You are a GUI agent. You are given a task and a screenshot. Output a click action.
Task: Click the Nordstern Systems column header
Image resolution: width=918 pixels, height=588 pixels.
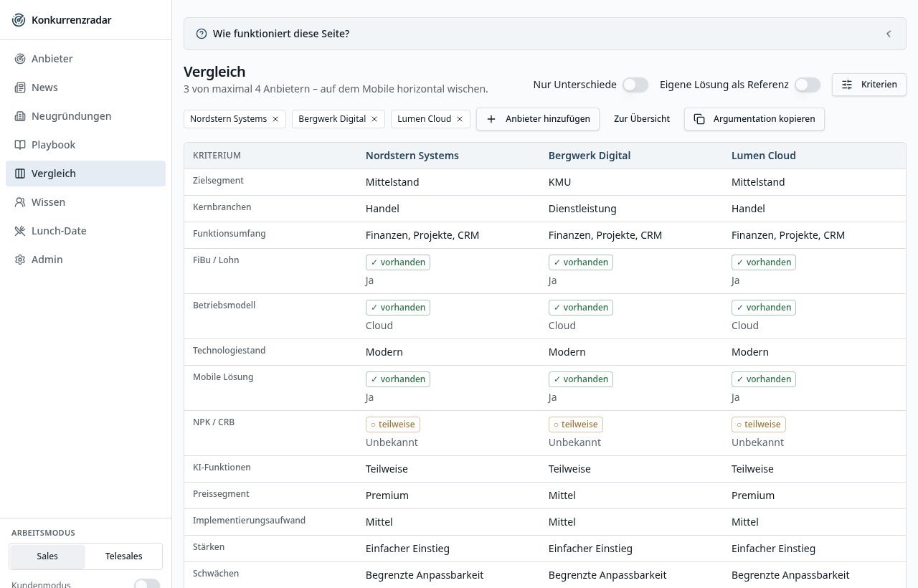(x=412, y=156)
